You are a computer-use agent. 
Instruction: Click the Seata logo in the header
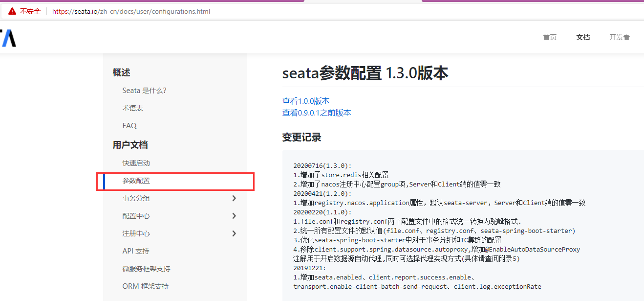(8, 38)
